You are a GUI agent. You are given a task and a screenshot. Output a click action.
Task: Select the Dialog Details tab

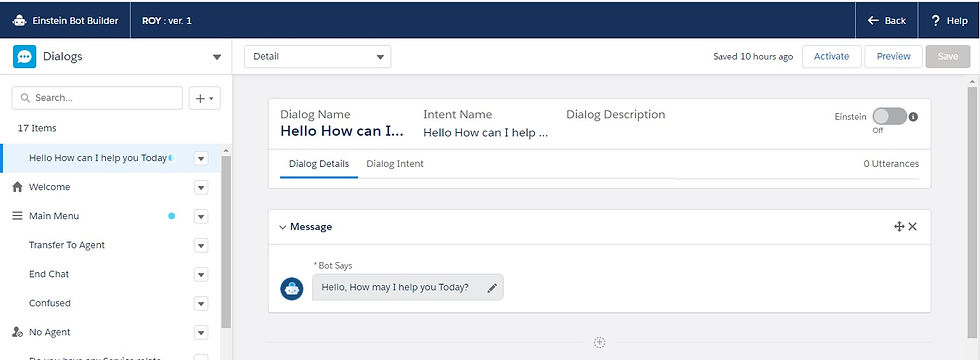coord(319,164)
